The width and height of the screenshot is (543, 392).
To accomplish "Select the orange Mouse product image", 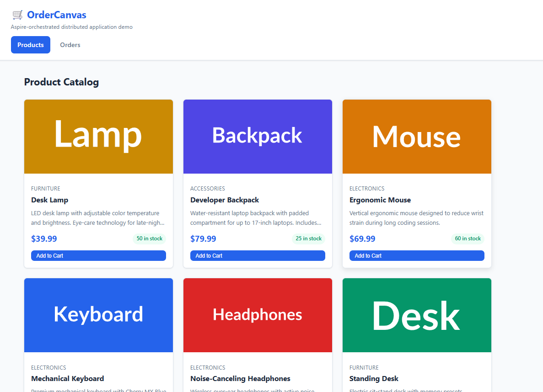I will [x=417, y=137].
